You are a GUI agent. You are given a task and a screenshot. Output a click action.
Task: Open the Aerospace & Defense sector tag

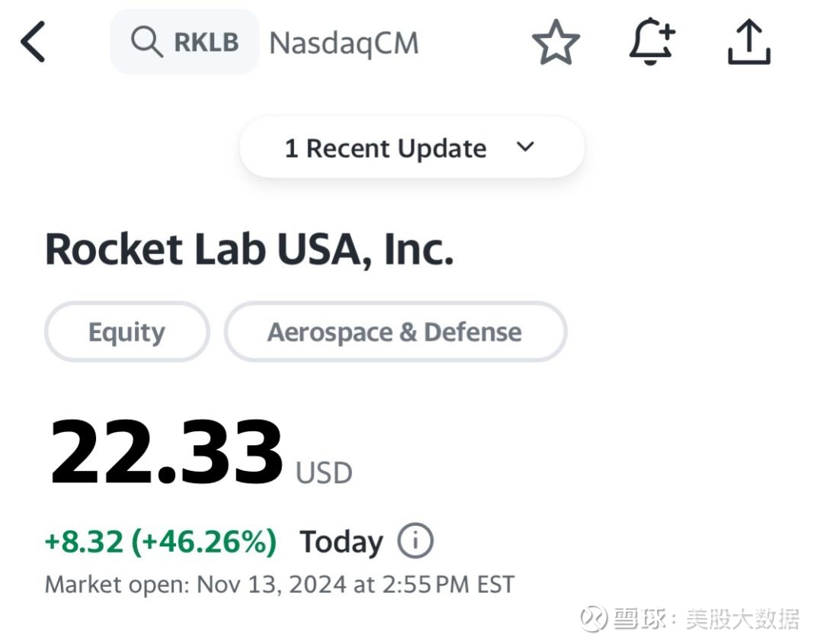click(x=394, y=332)
